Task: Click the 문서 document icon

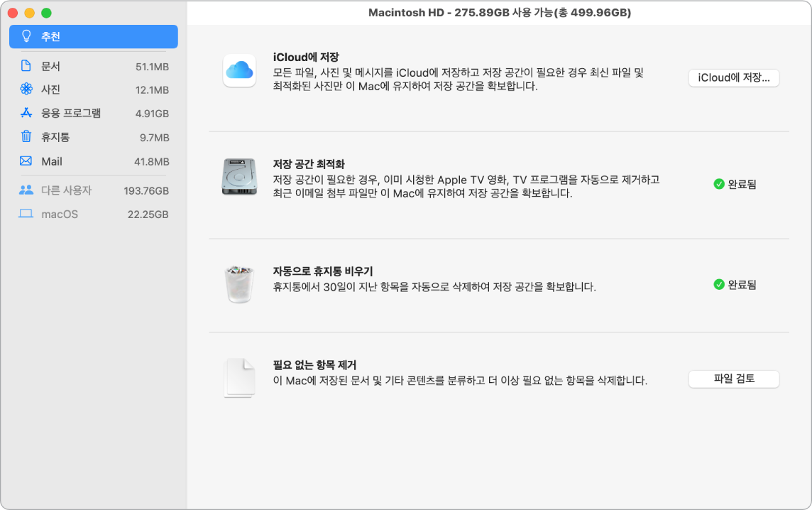Action: tap(26, 66)
